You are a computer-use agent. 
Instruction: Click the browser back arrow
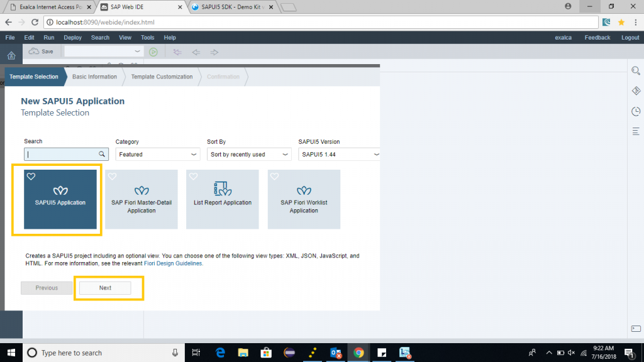(9, 22)
